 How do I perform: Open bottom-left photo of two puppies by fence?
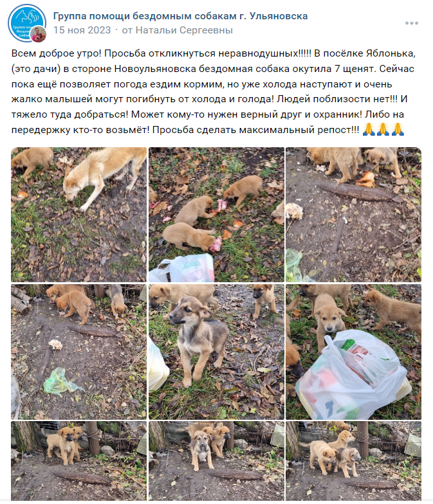(x=78, y=461)
